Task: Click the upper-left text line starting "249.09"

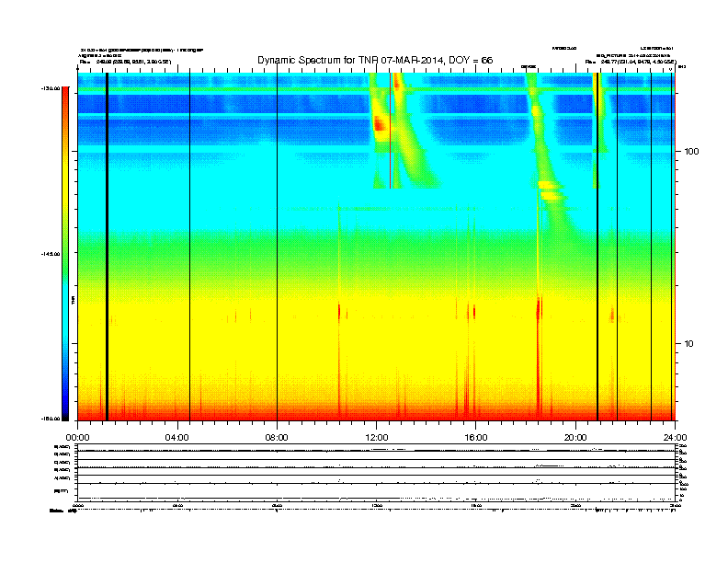Action: tap(125, 62)
